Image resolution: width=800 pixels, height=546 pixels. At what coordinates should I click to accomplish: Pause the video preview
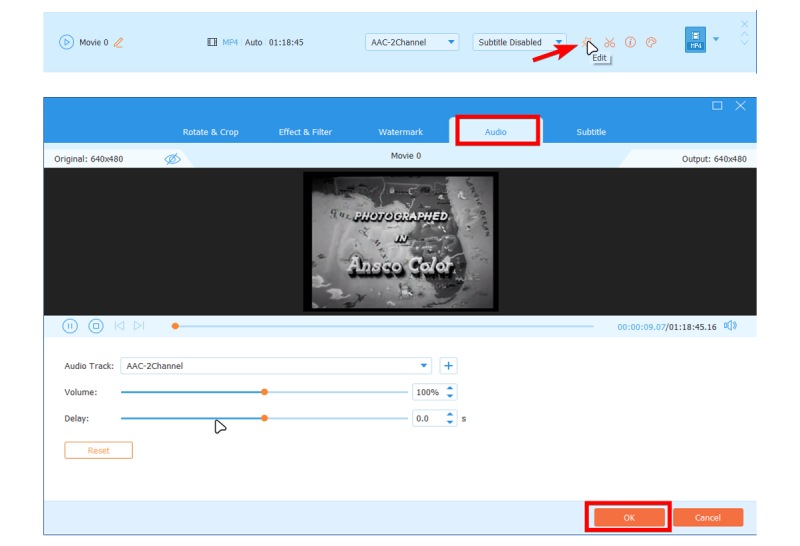[x=70, y=326]
